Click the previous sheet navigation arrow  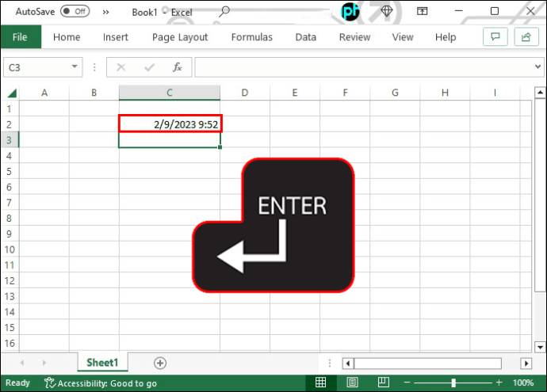(23, 363)
